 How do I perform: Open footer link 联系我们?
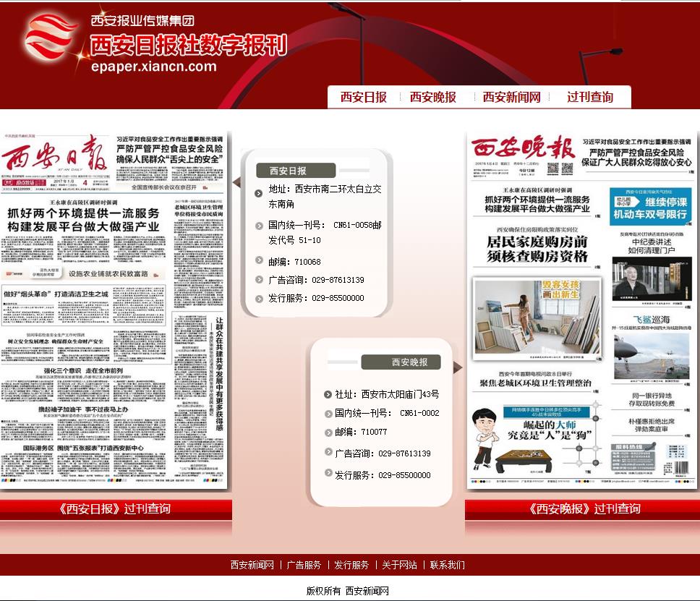click(447, 565)
